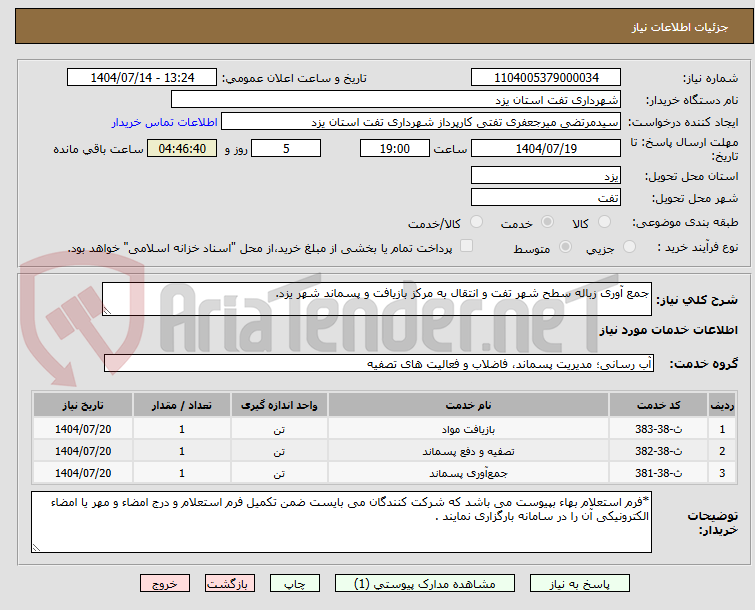Click the unit تن in بازیافت مواد row

click(x=279, y=429)
